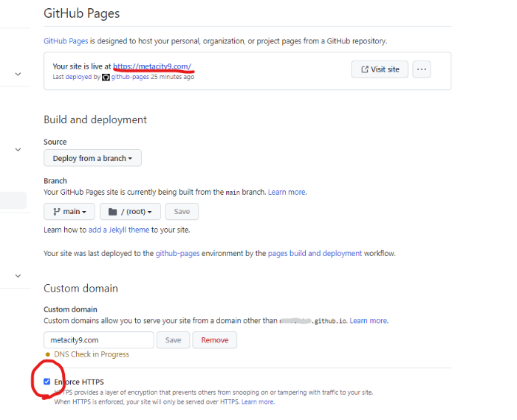Click the GitHub Pages documentation link

point(64,41)
